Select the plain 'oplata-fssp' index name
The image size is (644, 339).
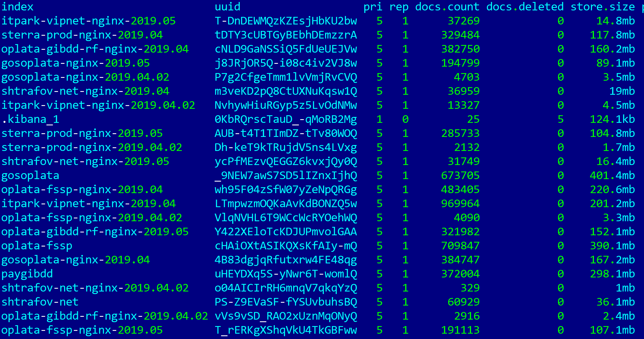[37, 246]
